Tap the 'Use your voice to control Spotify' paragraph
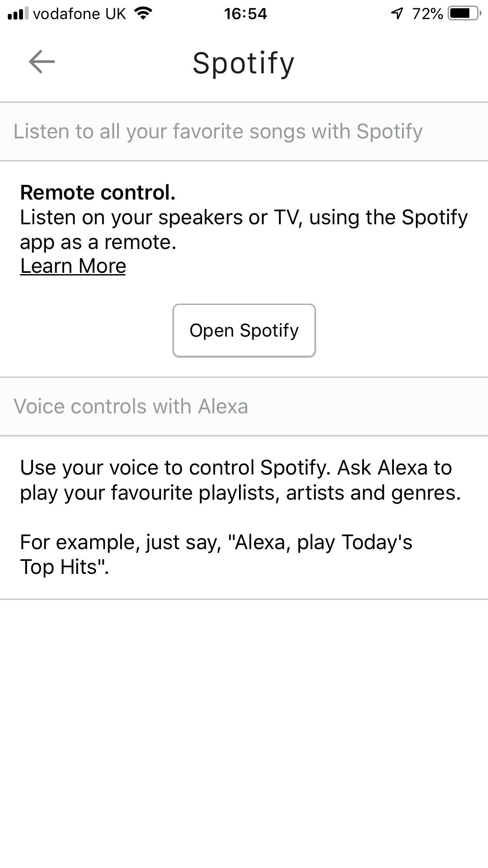This screenshot has width=488, height=868. pos(240,480)
